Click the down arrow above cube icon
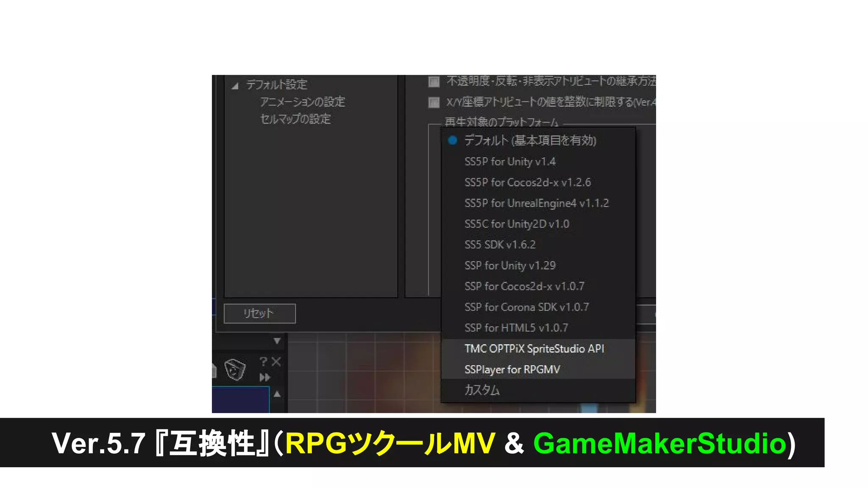This screenshot has width=868, height=488. point(277,341)
